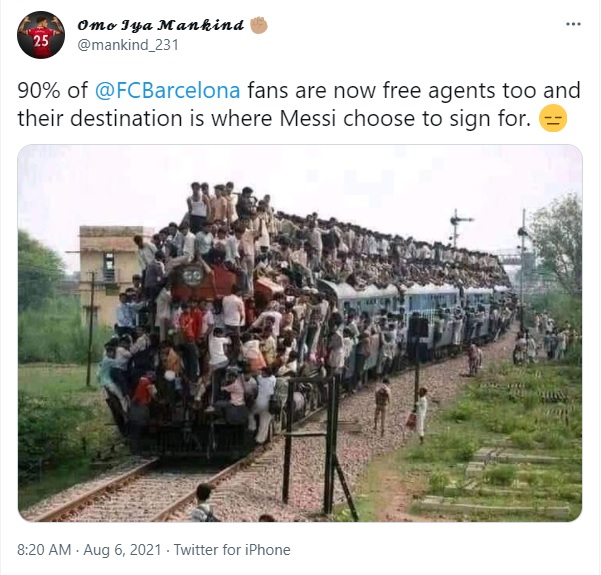The image size is (601, 575).
Task: Click the word destination in the tweet text
Action: click(126, 118)
